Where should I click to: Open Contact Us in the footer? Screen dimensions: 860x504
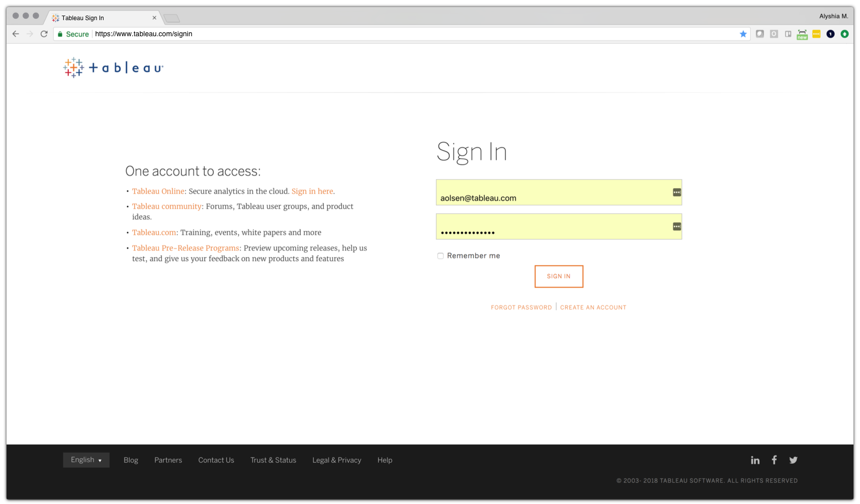coord(216,460)
